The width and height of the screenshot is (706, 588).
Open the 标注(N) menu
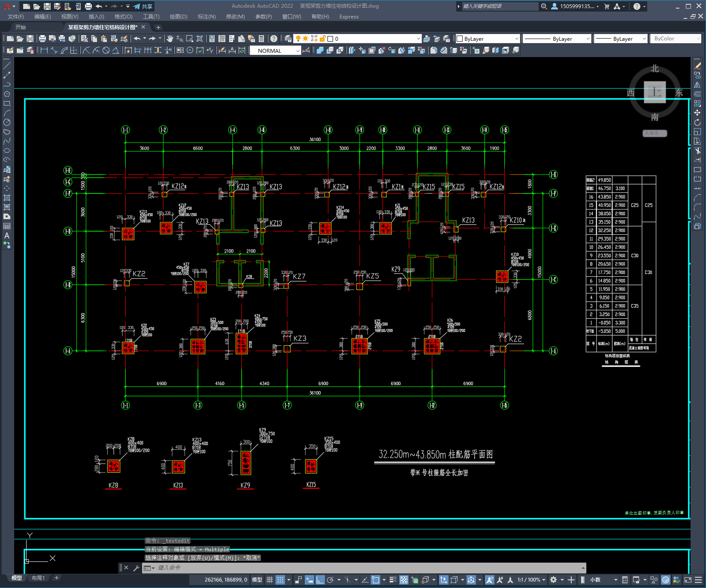click(x=206, y=17)
